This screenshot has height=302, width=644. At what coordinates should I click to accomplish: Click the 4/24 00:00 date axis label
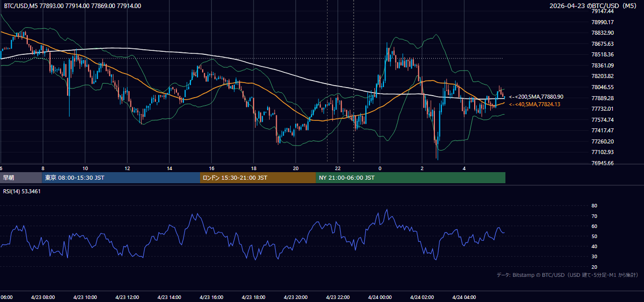pyautogui.click(x=380, y=297)
